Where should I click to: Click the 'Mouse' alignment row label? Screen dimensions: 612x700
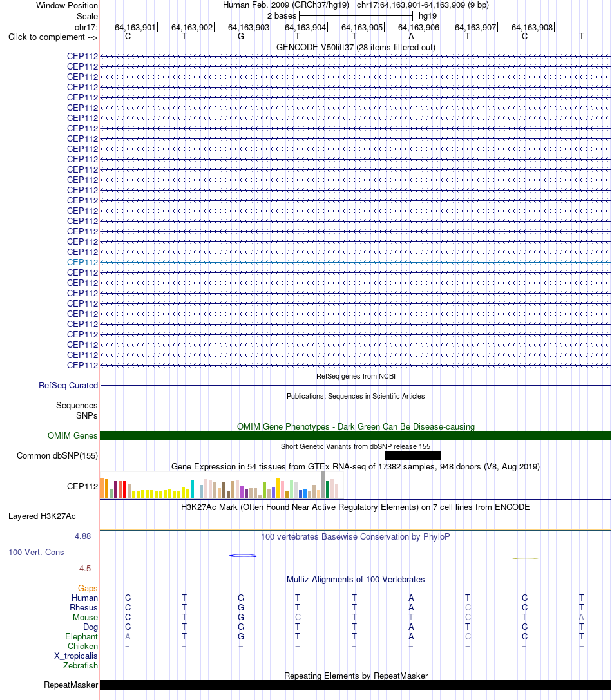pyautogui.click(x=85, y=618)
